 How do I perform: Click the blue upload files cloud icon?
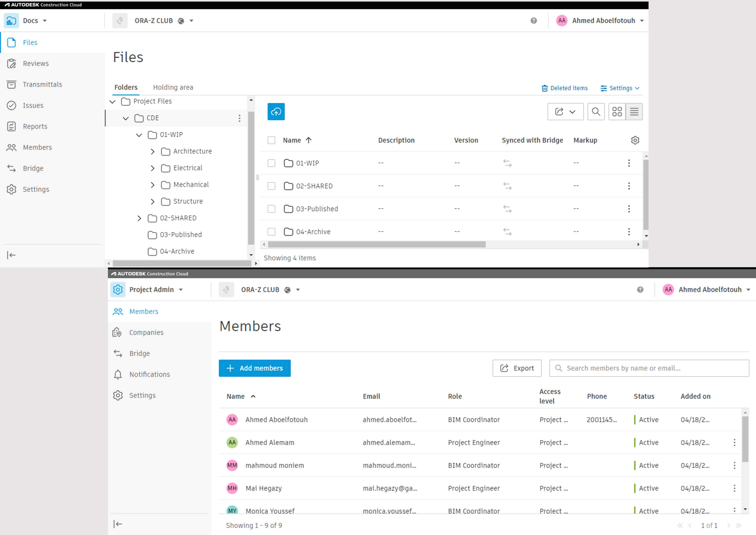[276, 112]
